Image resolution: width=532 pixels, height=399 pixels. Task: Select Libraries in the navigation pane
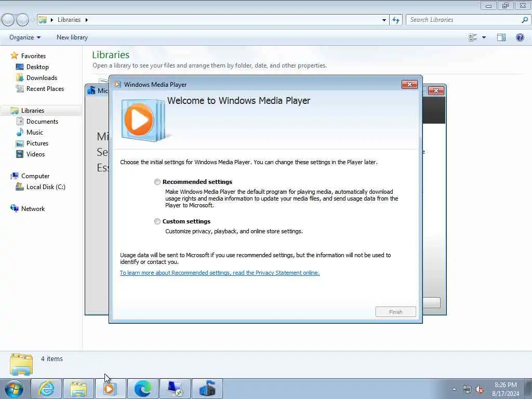[x=33, y=111]
